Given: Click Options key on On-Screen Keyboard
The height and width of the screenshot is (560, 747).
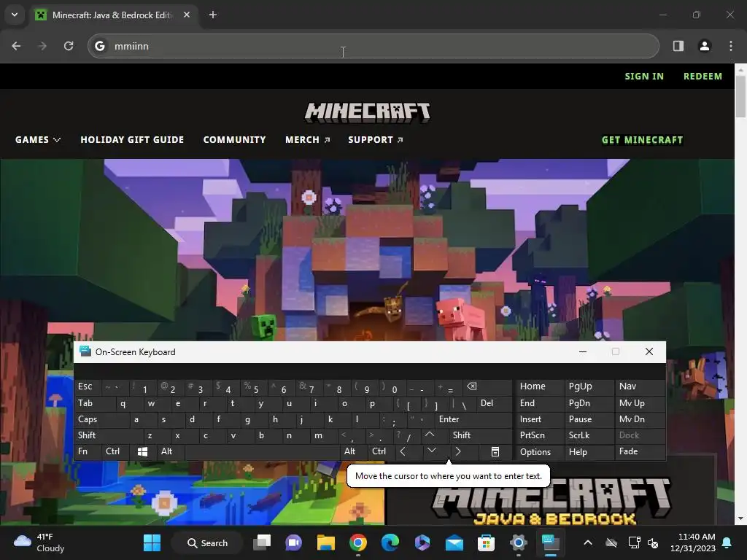Looking at the screenshot, I should [x=539, y=452].
